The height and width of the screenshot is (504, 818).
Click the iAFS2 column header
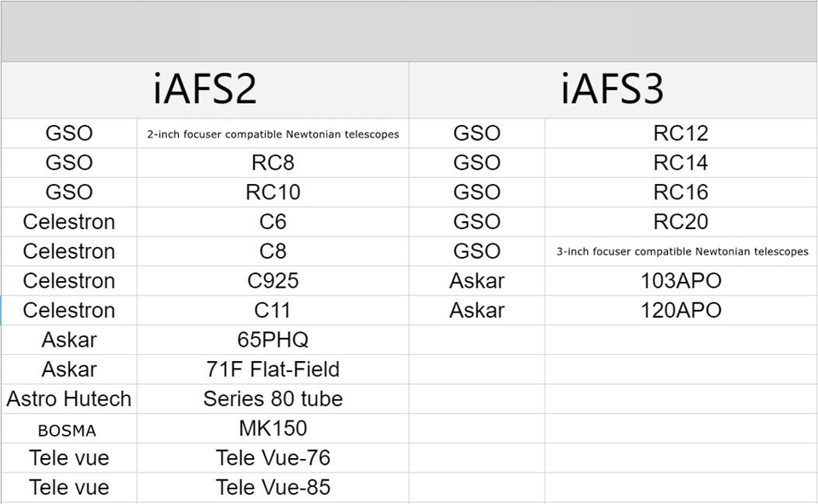tap(204, 89)
